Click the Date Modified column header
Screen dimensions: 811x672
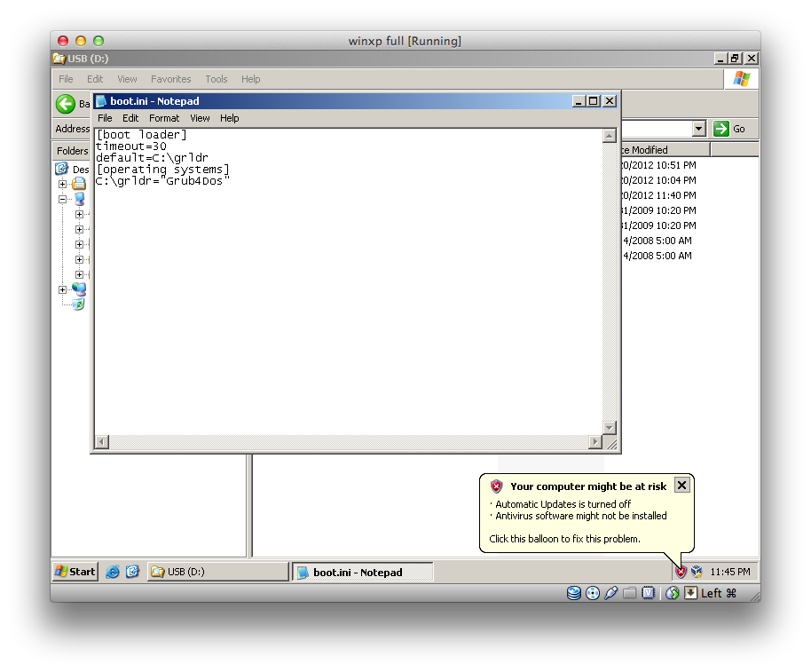[665, 150]
